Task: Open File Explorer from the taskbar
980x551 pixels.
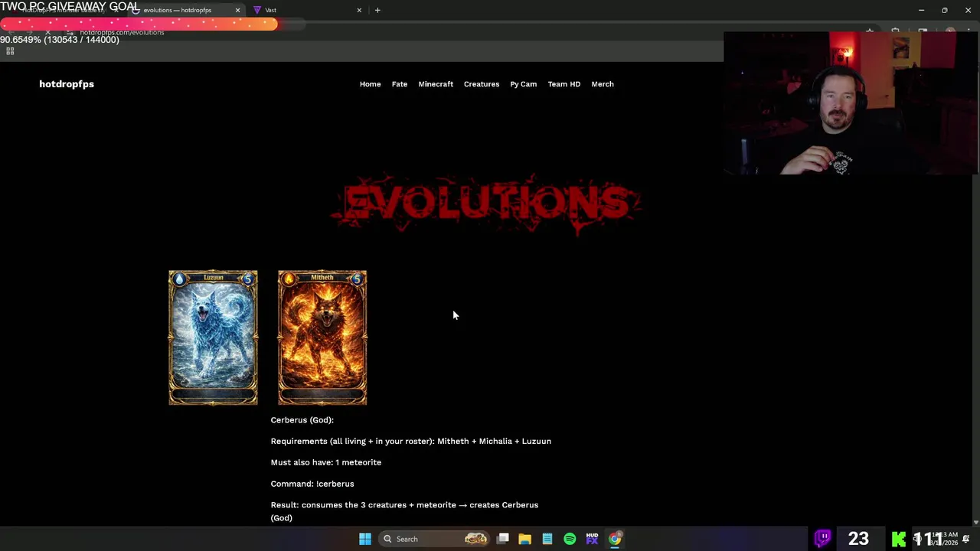Action: point(524,539)
